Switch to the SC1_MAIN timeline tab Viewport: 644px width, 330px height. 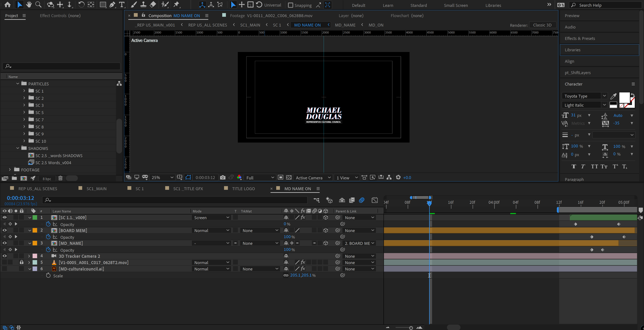[96, 189]
